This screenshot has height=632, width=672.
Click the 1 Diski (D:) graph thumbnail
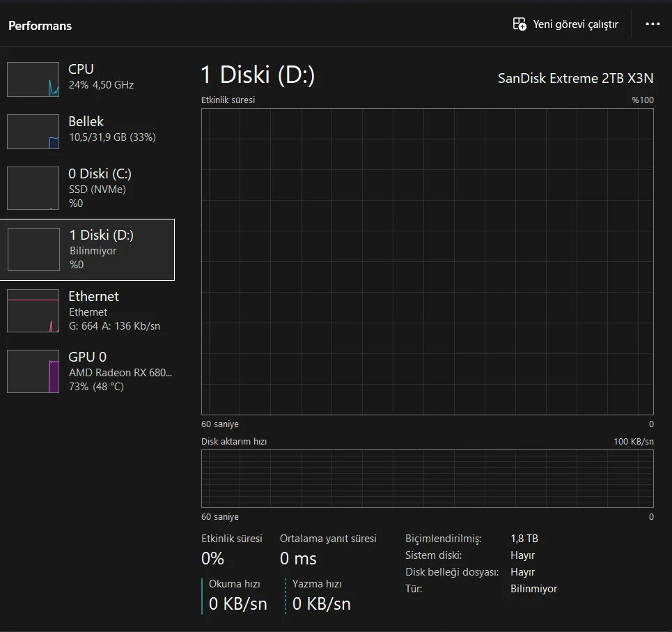click(33, 249)
